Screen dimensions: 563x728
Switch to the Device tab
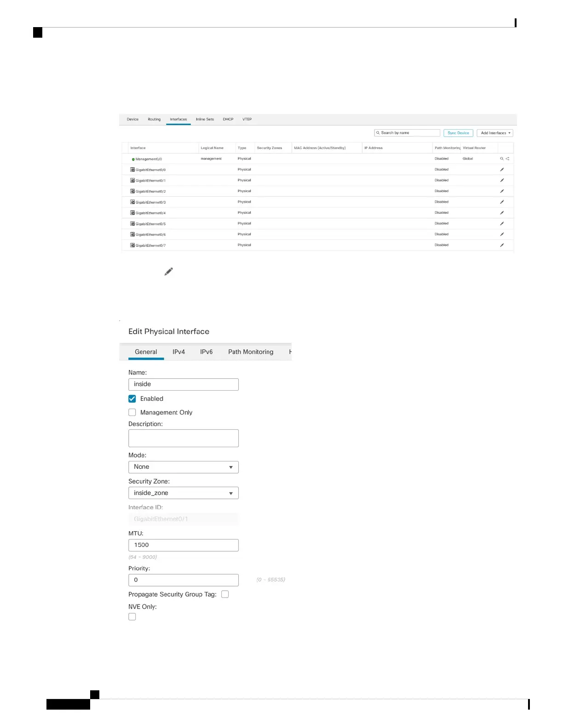(132, 119)
